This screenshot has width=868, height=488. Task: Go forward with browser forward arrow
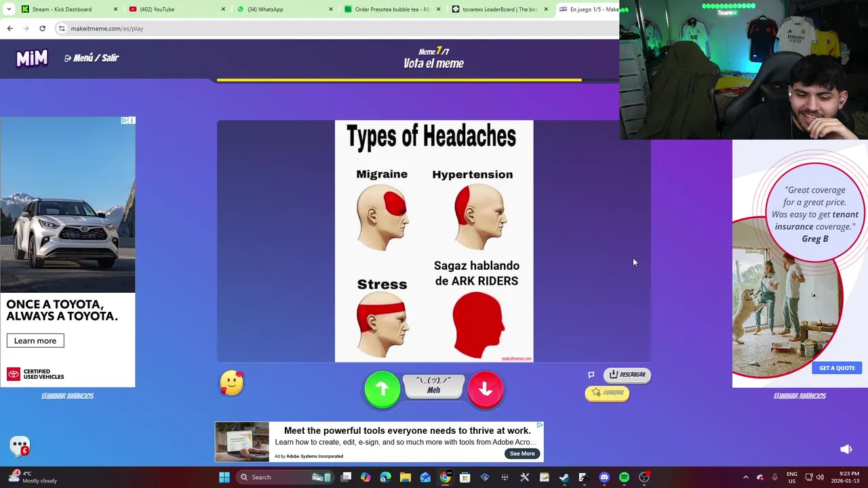(26, 28)
